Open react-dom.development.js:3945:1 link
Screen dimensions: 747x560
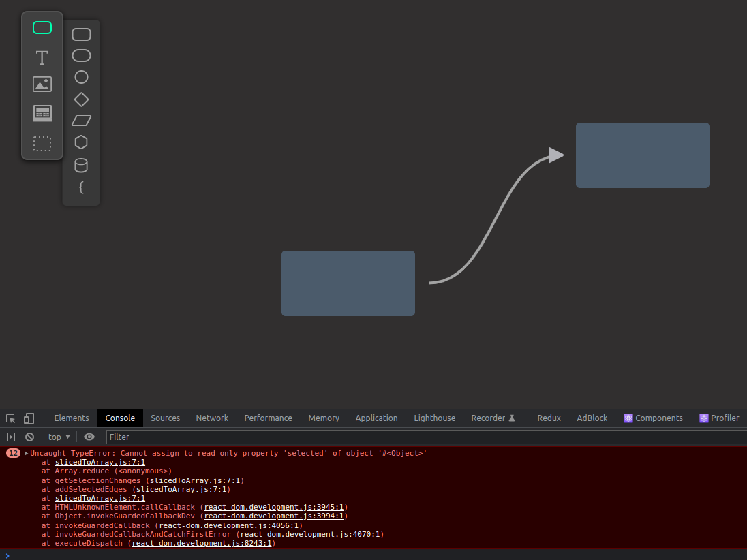tap(274, 507)
